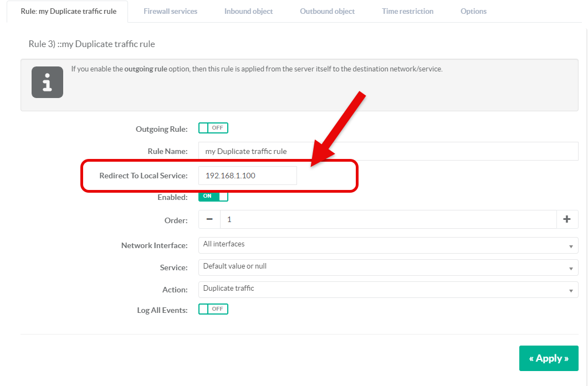Select the Rule: my Duplicate traffic rule tab
Image resolution: width=588 pixels, height=386 pixels.
point(68,12)
